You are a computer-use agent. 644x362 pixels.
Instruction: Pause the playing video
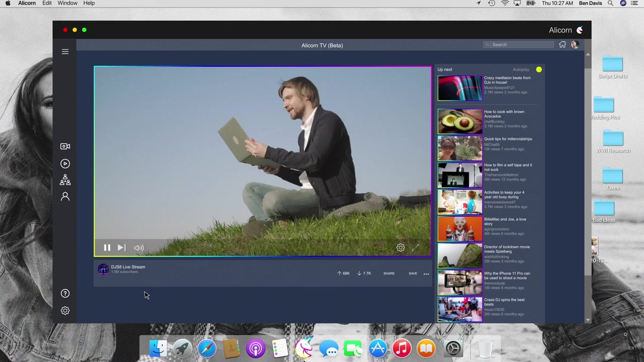pyautogui.click(x=107, y=248)
